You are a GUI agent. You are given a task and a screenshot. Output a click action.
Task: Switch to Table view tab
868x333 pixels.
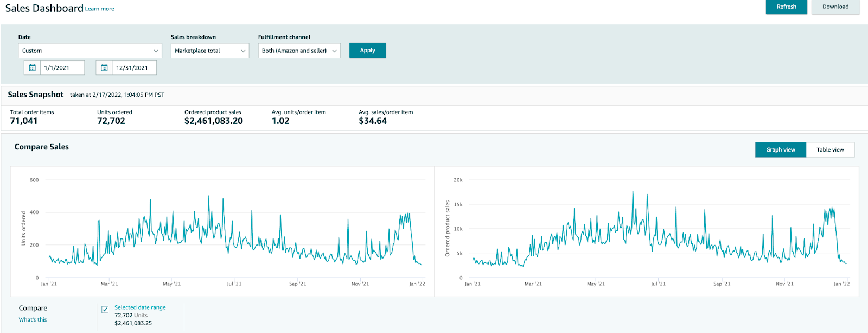pos(830,150)
